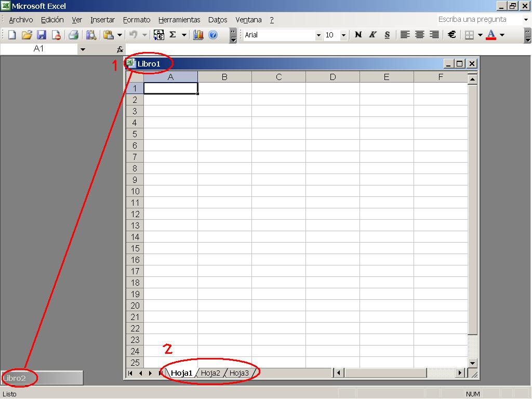Launch the Chart Wizard icon
Viewport: 532px width, 399px height.
click(198, 35)
